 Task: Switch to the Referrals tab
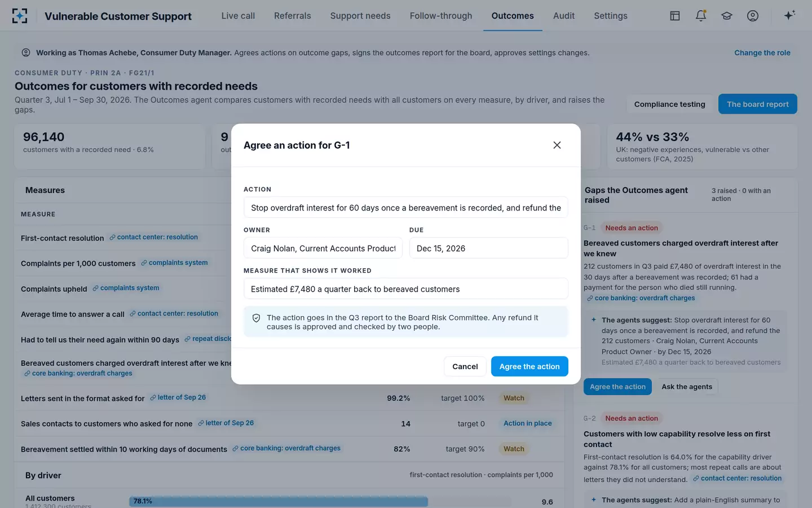292,16
